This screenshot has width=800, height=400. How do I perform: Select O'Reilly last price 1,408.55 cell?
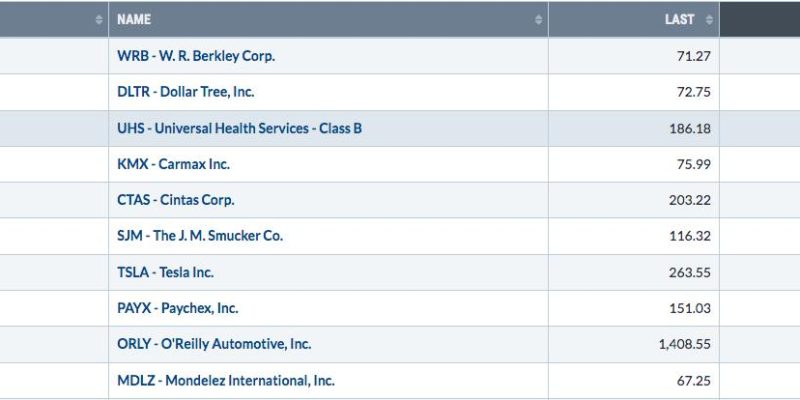click(x=634, y=344)
